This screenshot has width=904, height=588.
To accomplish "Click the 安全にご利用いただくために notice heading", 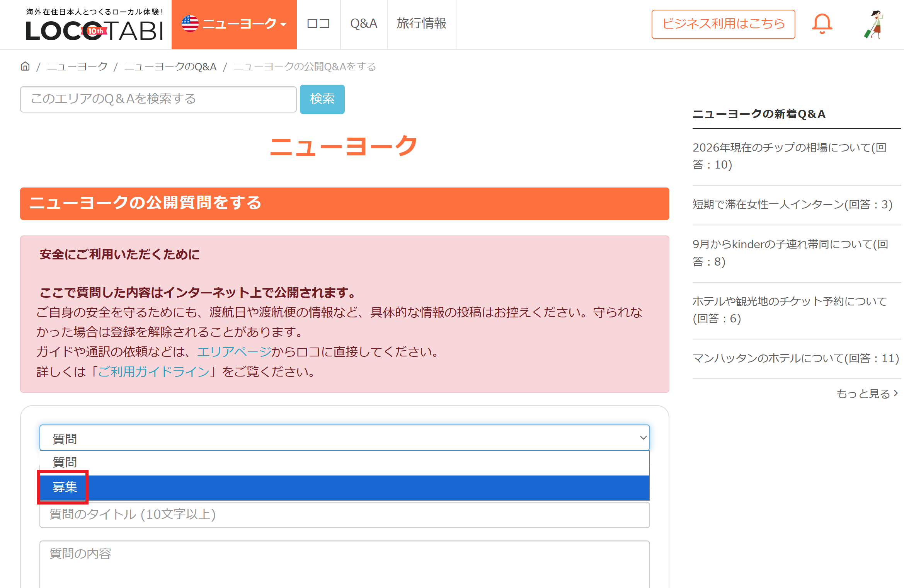I will [x=120, y=254].
